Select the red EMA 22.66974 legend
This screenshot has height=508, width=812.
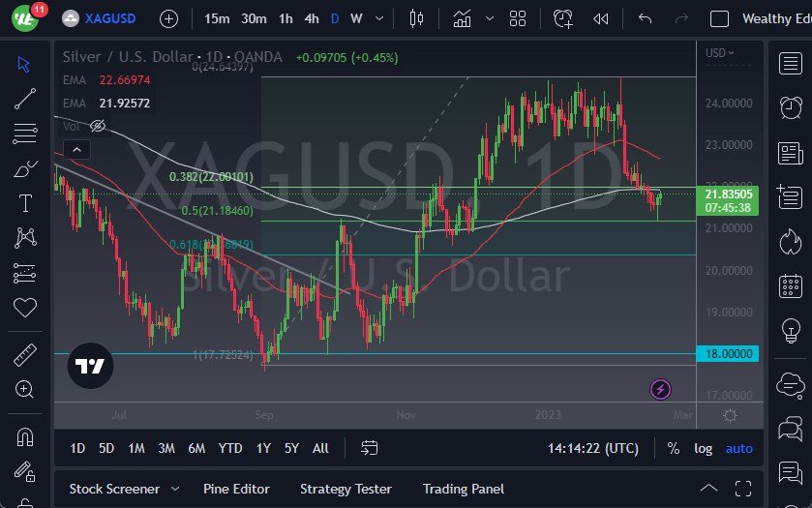click(106, 80)
